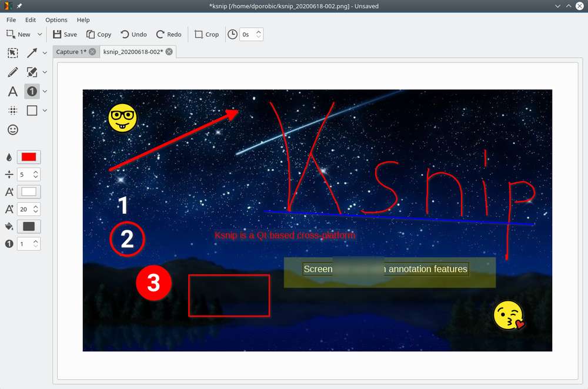The width and height of the screenshot is (588, 389).
Task: Choose the Blur tool
Action: (x=13, y=110)
